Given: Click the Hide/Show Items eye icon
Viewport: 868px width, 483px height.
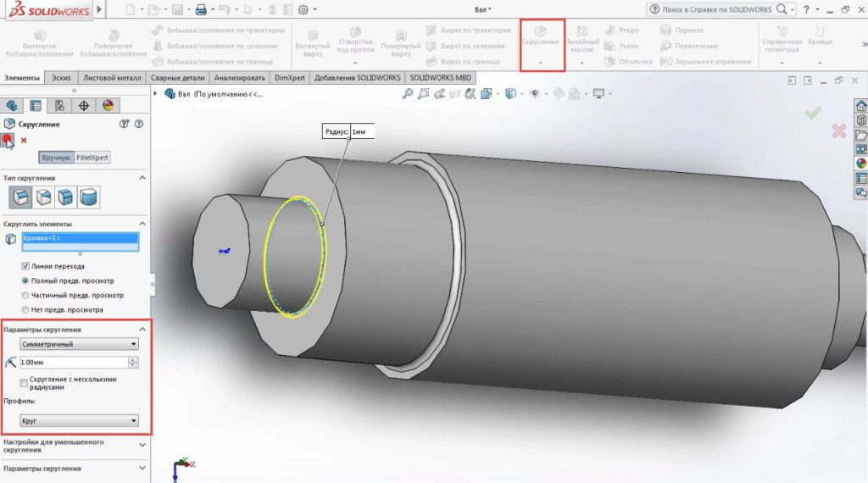Looking at the screenshot, I should tap(534, 94).
